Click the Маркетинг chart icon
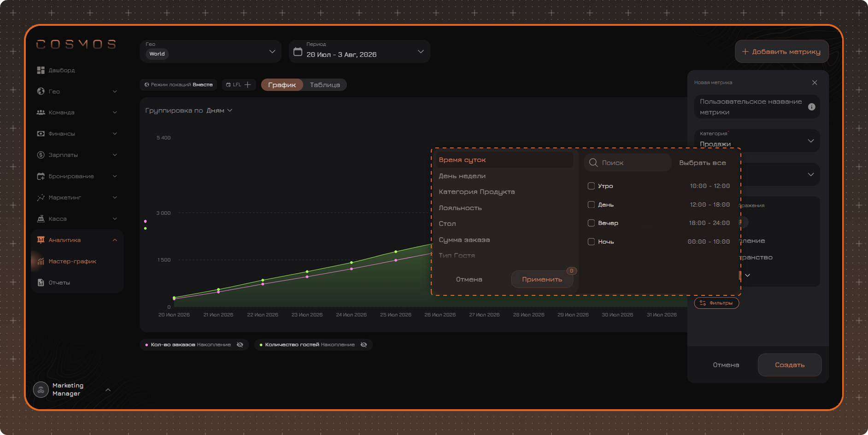 coord(41,197)
